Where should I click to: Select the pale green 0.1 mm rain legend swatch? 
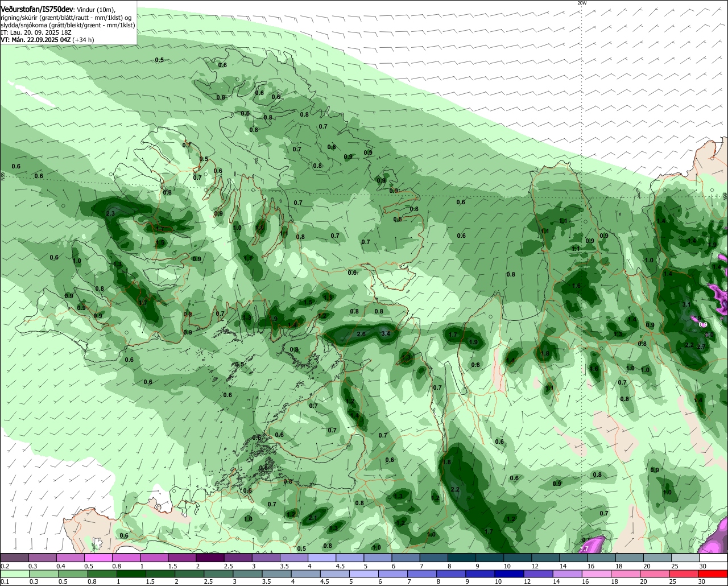[14, 573]
